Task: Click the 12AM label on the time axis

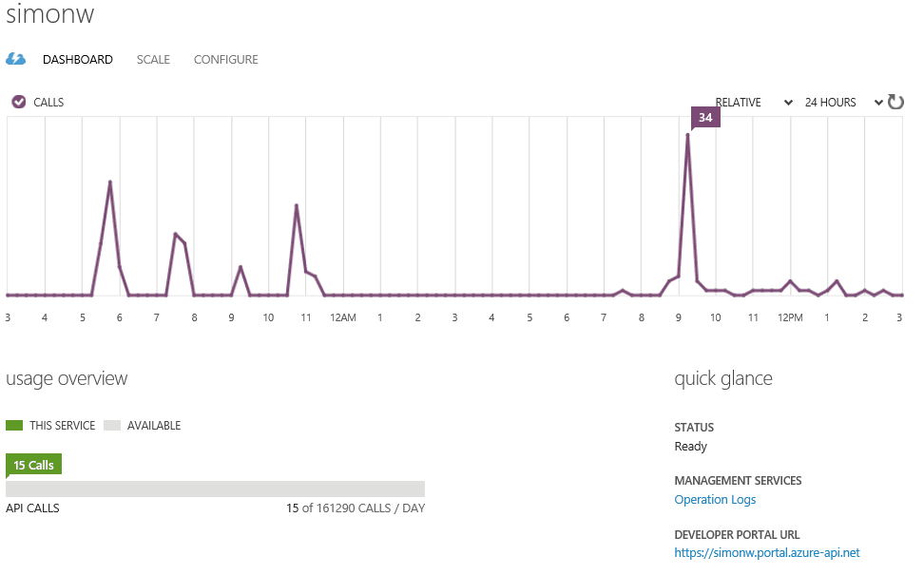Action: point(343,317)
